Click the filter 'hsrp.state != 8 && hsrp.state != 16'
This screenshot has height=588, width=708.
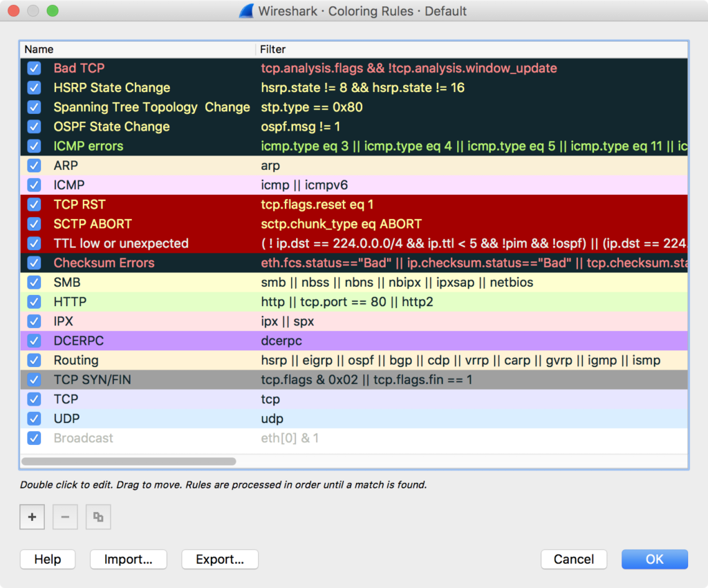[362, 88]
